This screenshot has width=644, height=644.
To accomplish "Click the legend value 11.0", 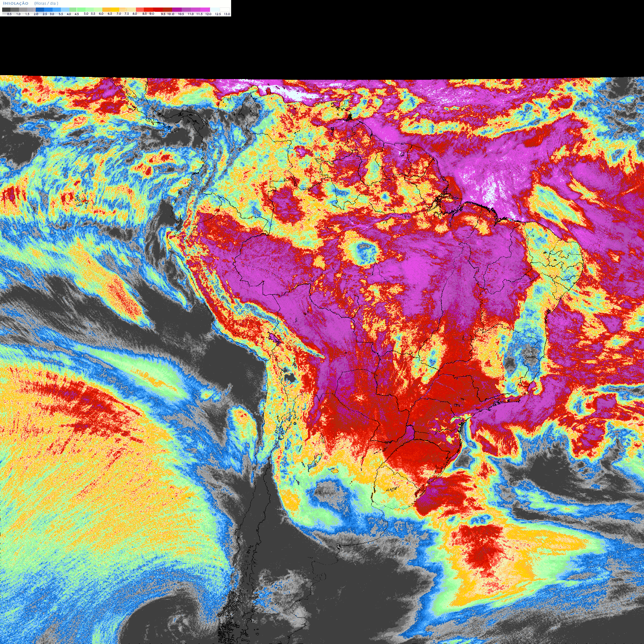I will 191,14.
